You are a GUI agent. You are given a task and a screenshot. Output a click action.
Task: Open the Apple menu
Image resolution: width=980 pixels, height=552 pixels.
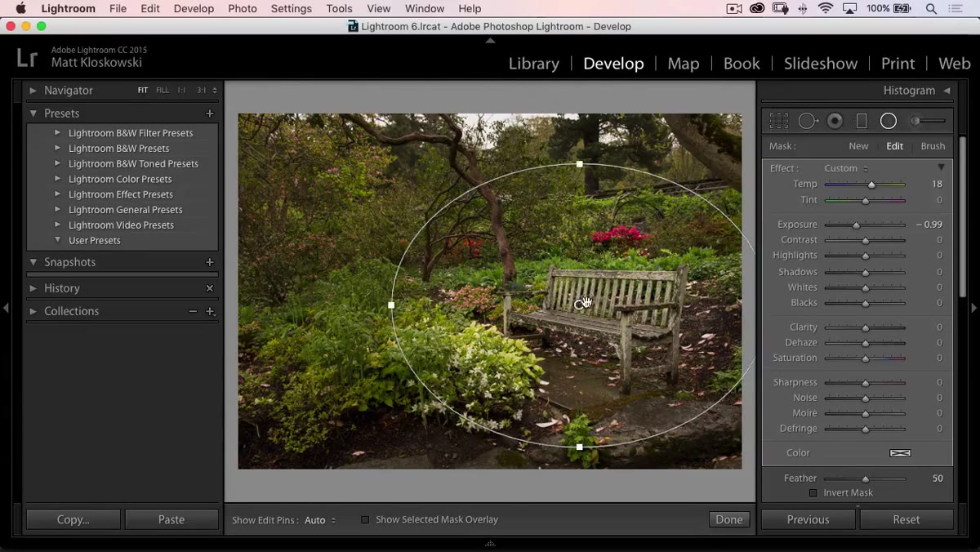21,8
